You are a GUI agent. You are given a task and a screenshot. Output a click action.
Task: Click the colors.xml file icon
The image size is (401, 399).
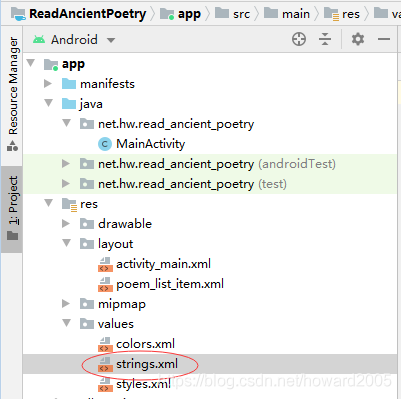[x=105, y=344]
